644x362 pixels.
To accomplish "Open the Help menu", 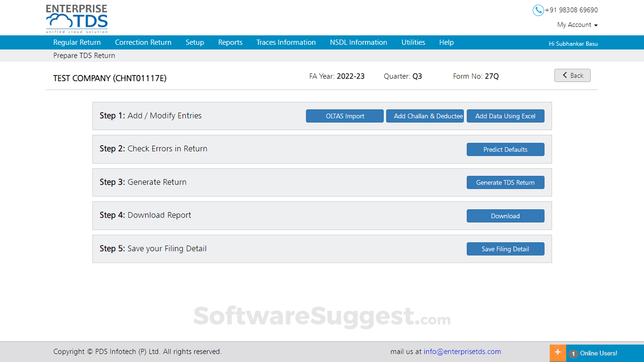I will click(x=446, y=42).
